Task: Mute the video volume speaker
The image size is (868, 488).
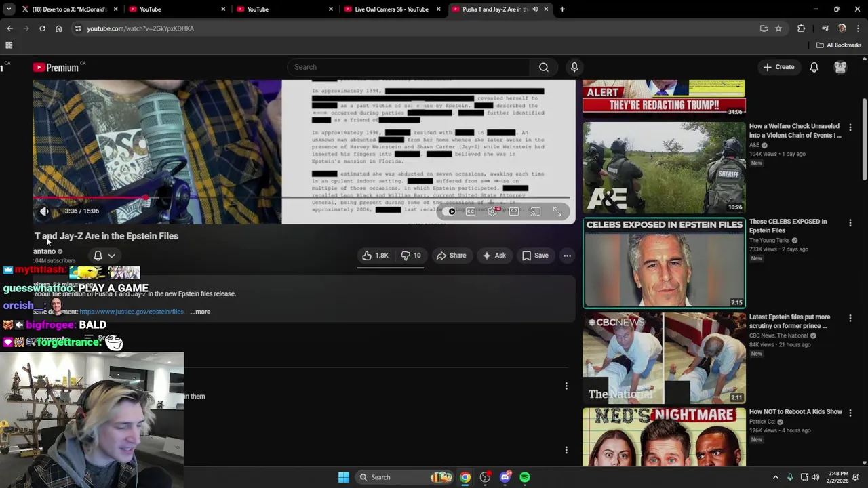Action: point(44,211)
